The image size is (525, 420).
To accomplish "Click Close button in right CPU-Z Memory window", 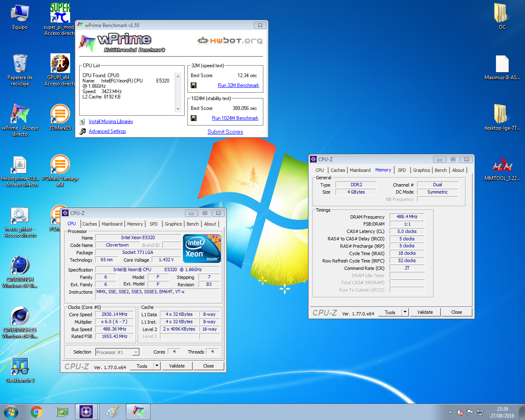I will [x=457, y=312].
